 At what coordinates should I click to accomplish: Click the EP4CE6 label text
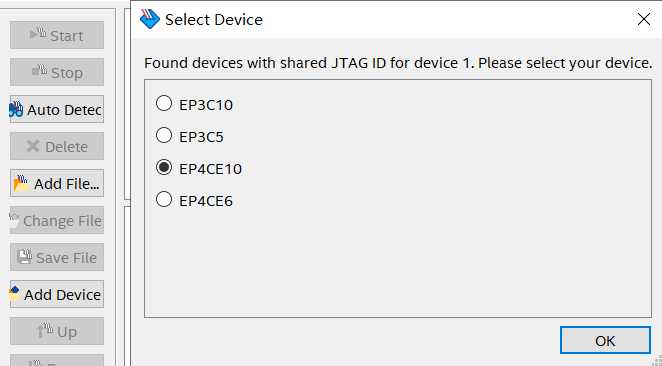[x=206, y=201]
